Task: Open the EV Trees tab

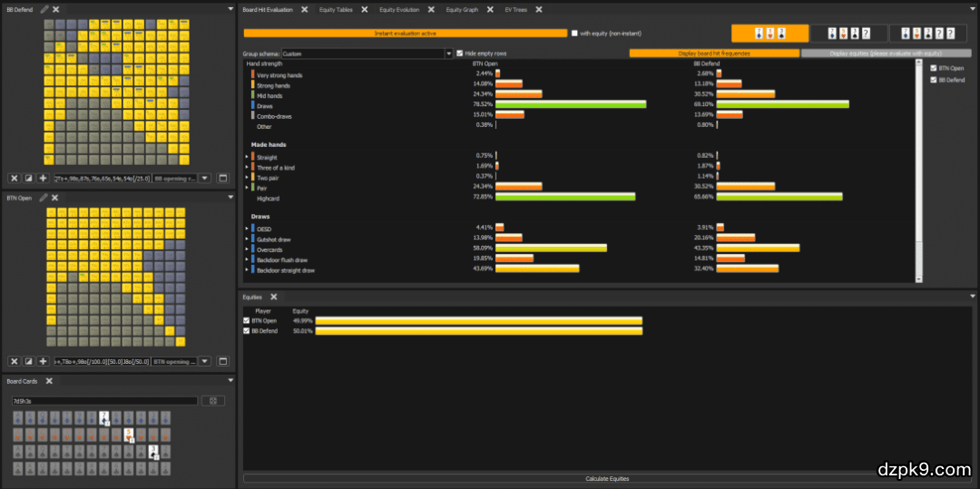Action: pos(515,9)
